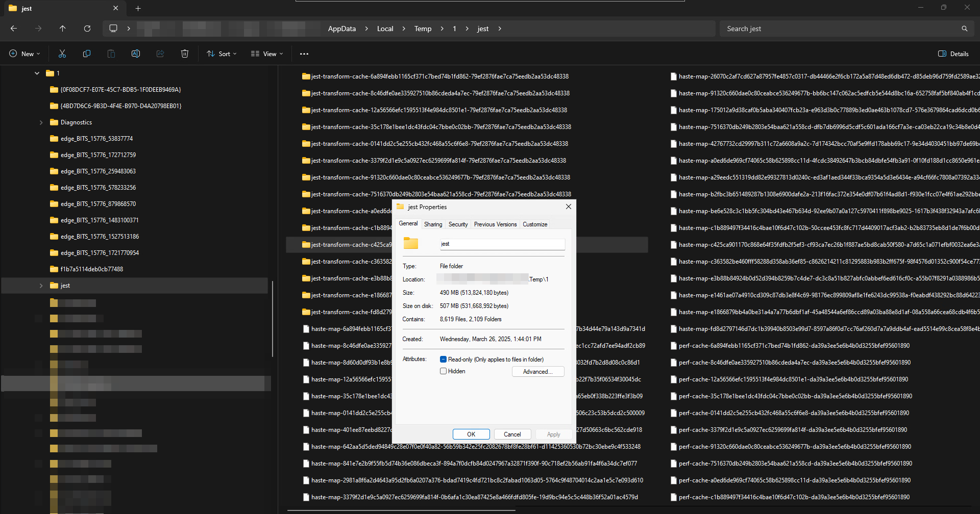Collapse the folder named 1 in tree
980x514 pixels.
tap(37, 73)
